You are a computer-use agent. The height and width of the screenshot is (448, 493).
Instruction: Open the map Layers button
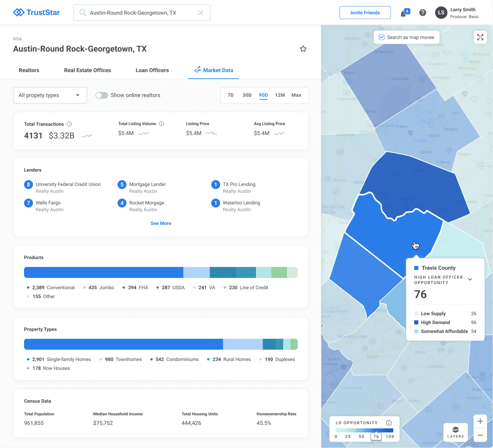pyautogui.click(x=456, y=432)
